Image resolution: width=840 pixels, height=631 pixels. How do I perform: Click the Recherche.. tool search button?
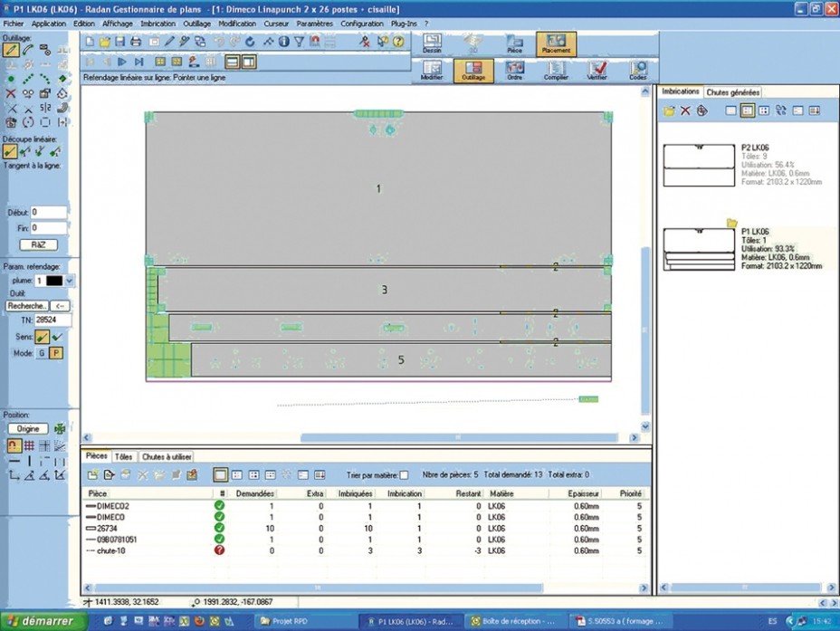coord(27,306)
